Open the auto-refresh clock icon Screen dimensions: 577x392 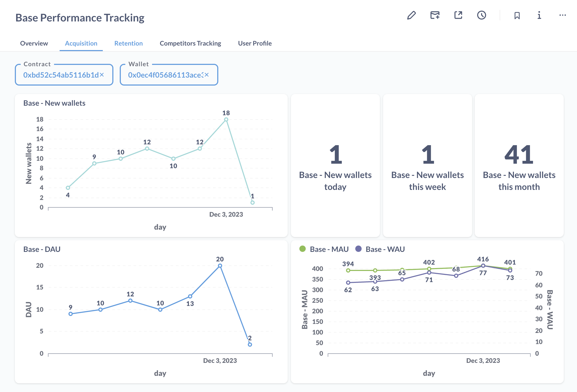click(482, 15)
